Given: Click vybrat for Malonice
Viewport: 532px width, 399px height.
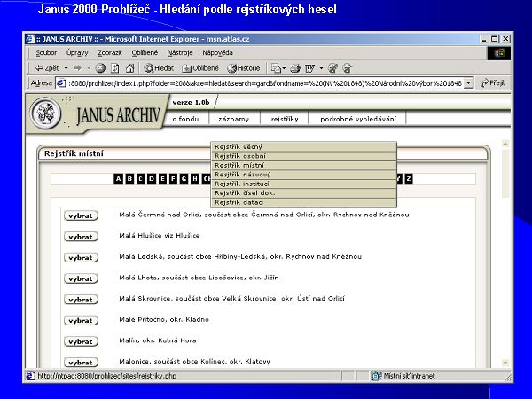Looking at the screenshot, I should 81,363.
